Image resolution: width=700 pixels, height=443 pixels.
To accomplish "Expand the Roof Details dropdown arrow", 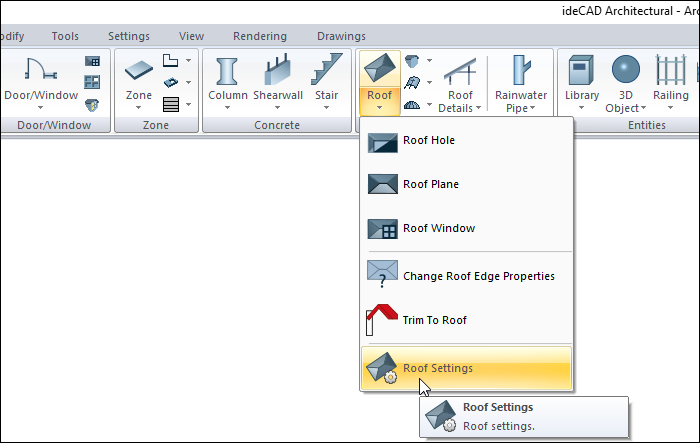I will point(479,108).
